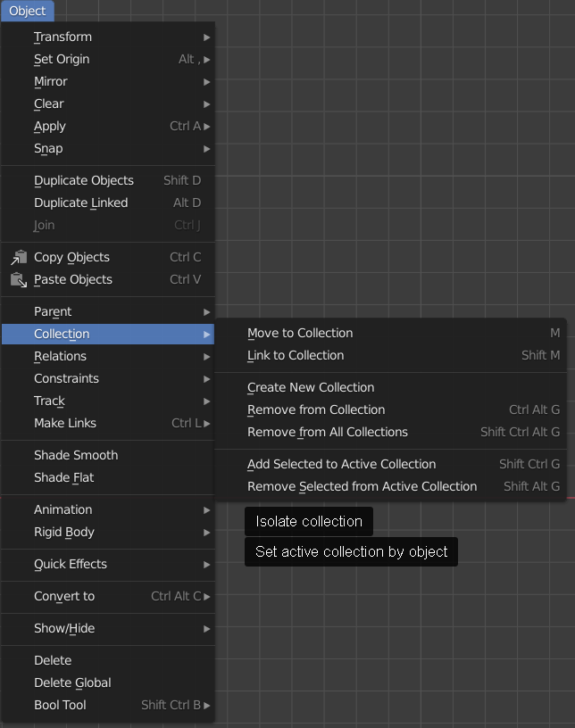Image resolution: width=575 pixels, height=728 pixels.
Task: Choose Duplicate Linked
Action: 108,203
